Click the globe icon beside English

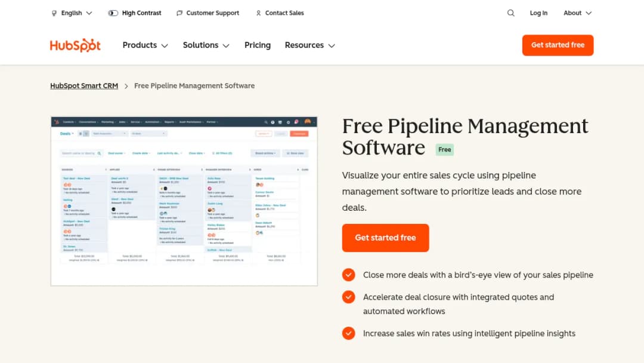click(x=54, y=13)
